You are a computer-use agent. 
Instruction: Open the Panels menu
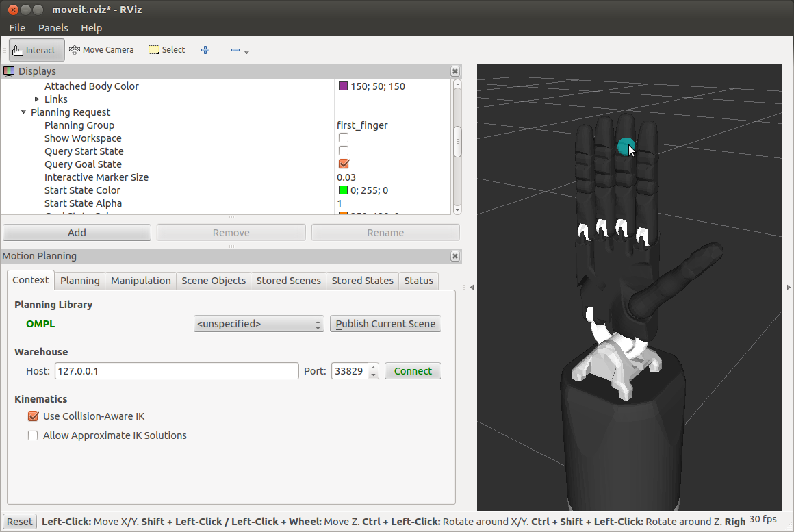(x=53, y=28)
